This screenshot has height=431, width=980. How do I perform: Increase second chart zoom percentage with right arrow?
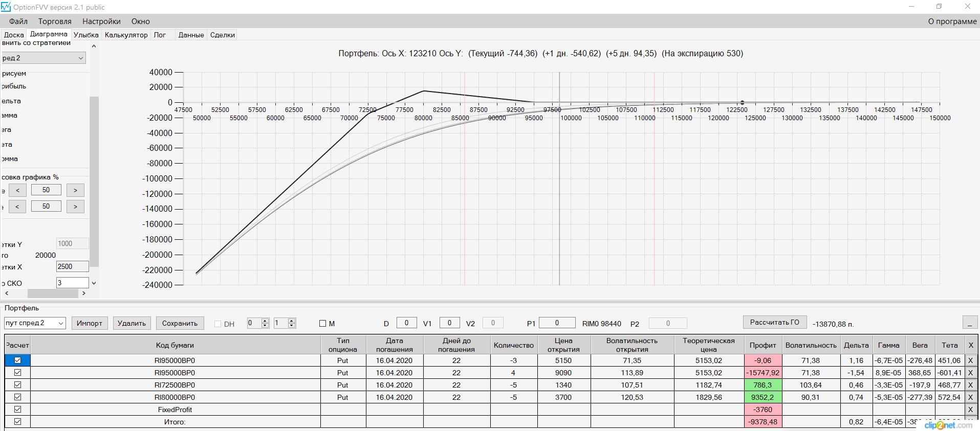75,207
